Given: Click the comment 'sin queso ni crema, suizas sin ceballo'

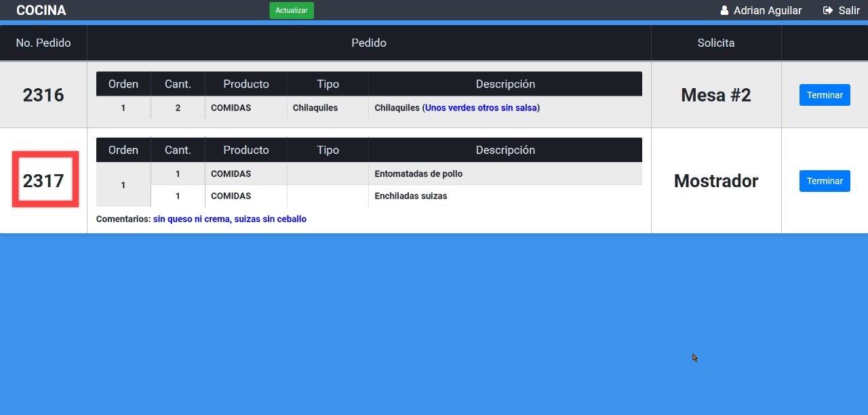Looking at the screenshot, I should [230, 219].
